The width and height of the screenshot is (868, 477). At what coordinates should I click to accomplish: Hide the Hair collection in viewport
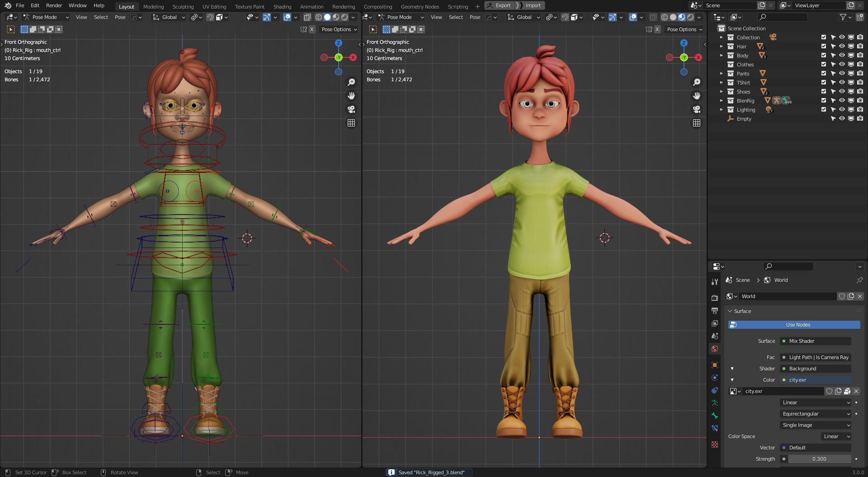pos(842,47)
